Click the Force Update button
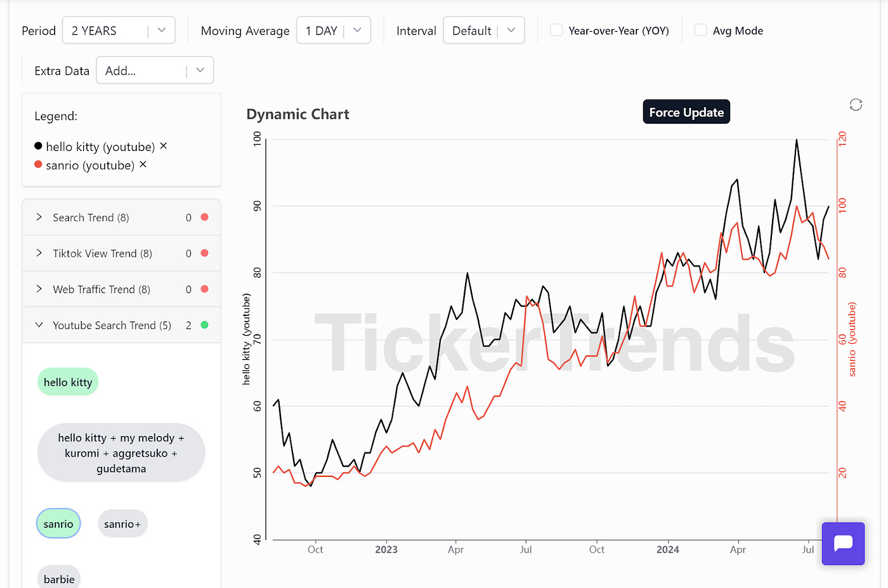 686,112
